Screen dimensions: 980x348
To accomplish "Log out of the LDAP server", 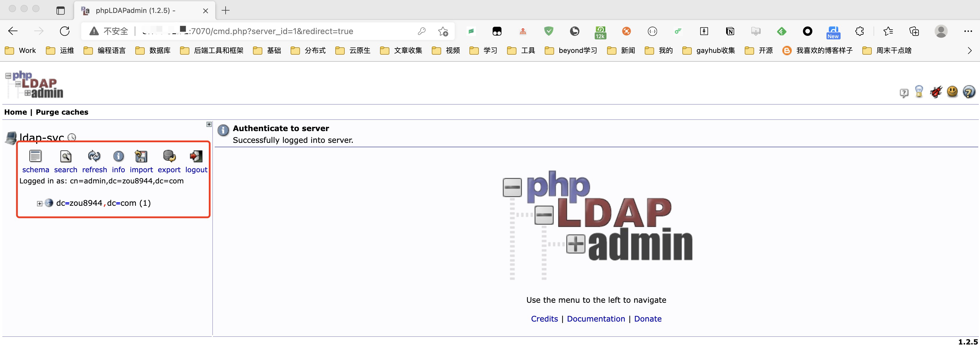I will click(x=196, y=156).
